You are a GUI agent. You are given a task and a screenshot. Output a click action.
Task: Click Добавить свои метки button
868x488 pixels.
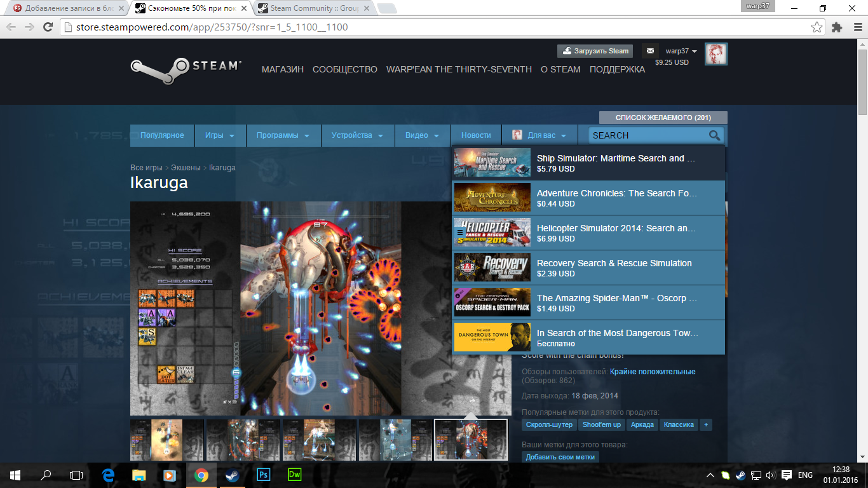pos(560,457)
